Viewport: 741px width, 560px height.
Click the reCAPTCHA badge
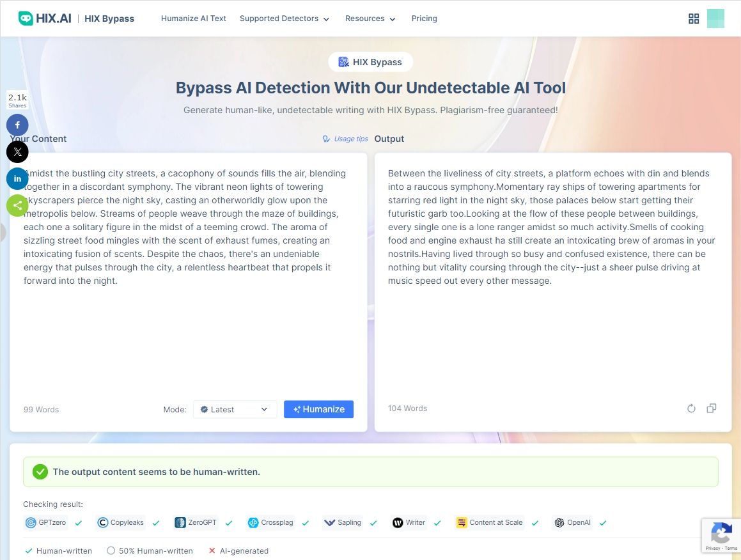pyautogui.click(x=721, y=536)
